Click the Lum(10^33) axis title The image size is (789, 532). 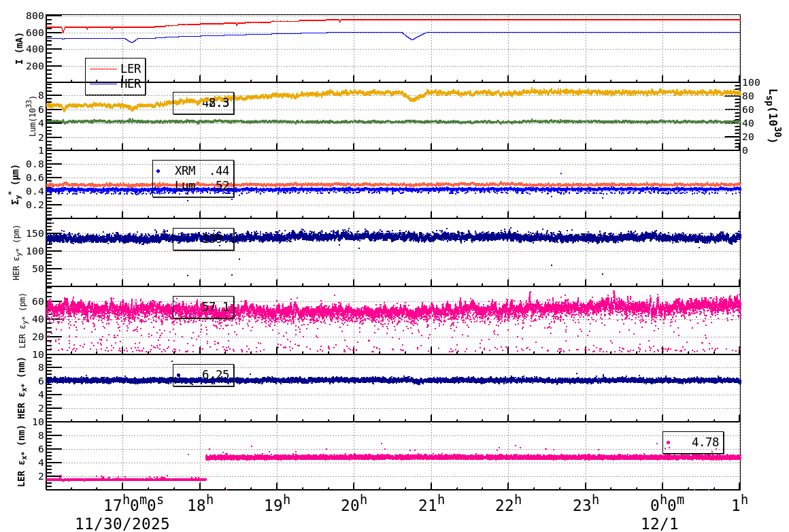tap(32, 117)
